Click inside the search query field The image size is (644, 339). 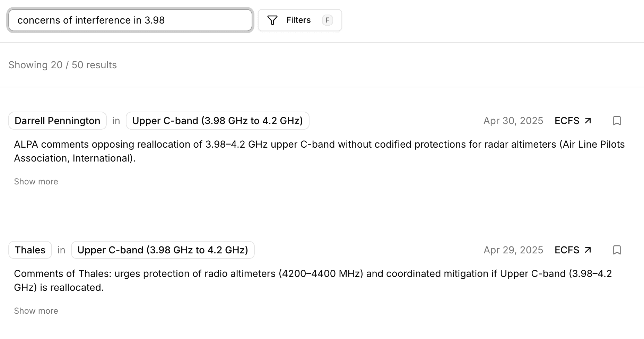[130, 20]
